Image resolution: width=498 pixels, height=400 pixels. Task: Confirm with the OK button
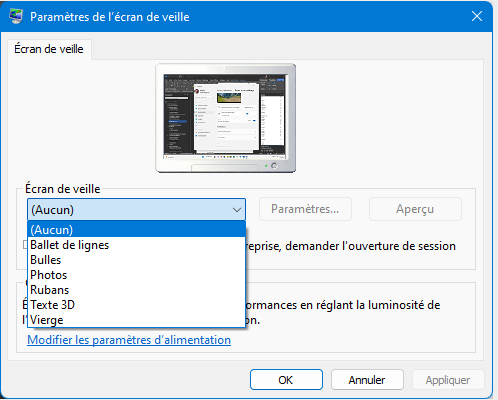coord(286,380)
